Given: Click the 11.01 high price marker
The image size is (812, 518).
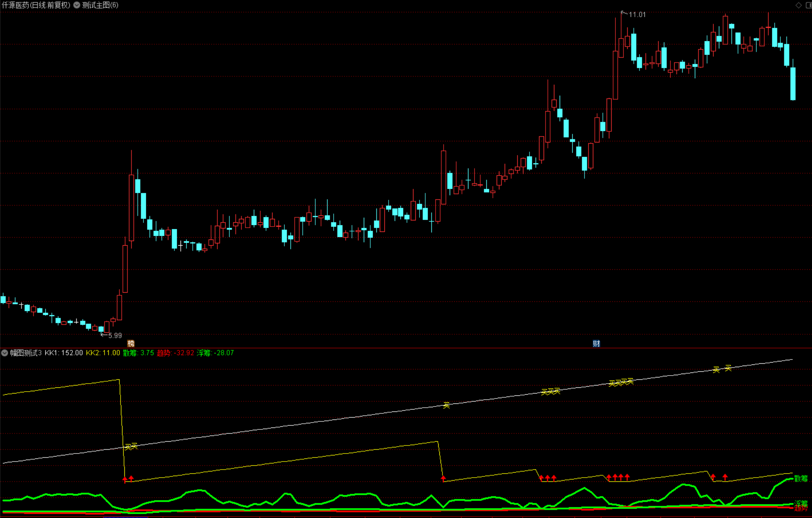Looking at the screenshot, I should coord(637,15).
